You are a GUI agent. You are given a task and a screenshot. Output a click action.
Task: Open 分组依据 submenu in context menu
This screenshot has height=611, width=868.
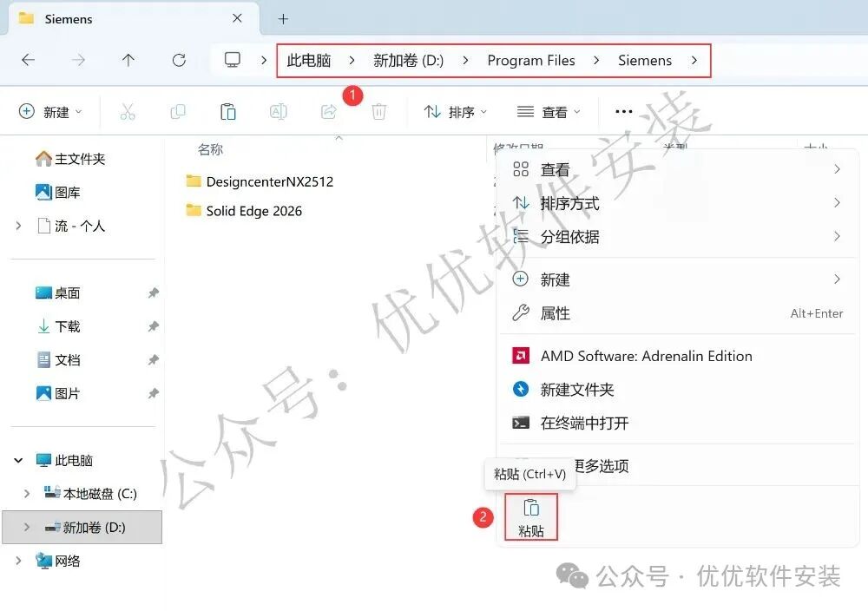pyautogui.click(x=678, y=237)
